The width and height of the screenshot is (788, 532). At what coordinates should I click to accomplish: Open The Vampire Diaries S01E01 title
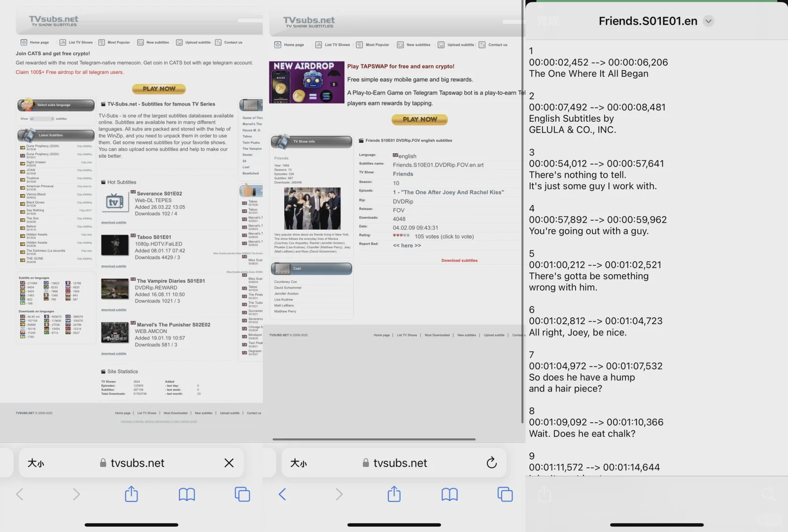171,281
